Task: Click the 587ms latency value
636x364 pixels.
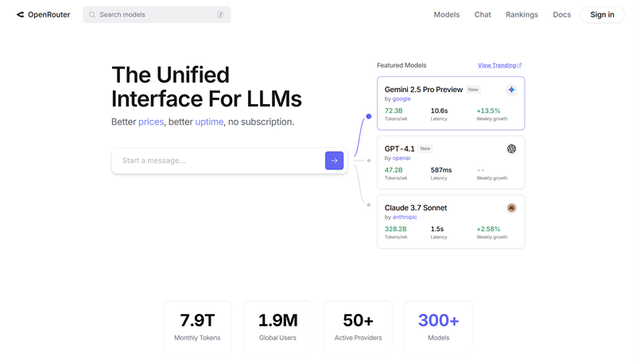Action: [441, 170]
